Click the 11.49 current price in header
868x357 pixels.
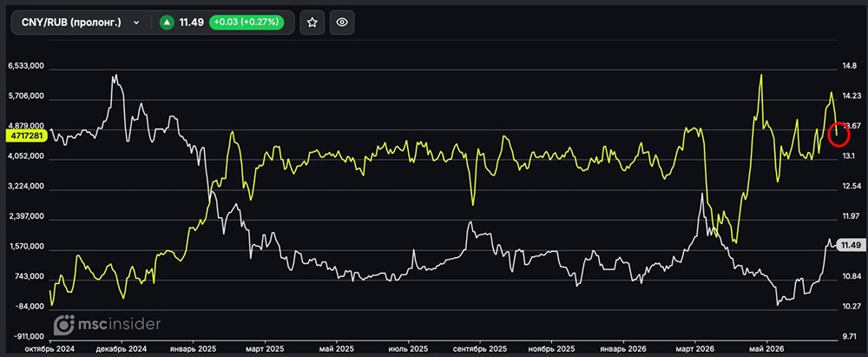[x=192, y=23]
